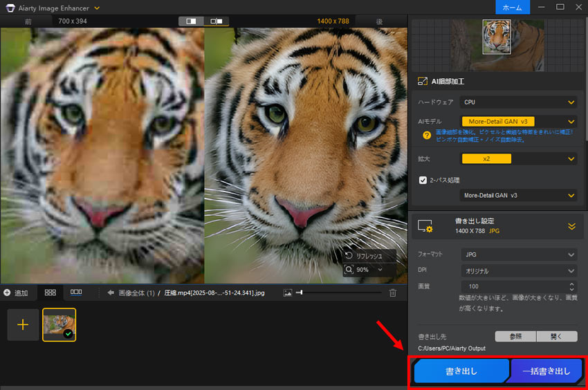This screenshot has width=588, height=390.
Task: Click the 前 (before) label tab
Action: (28, 21)
